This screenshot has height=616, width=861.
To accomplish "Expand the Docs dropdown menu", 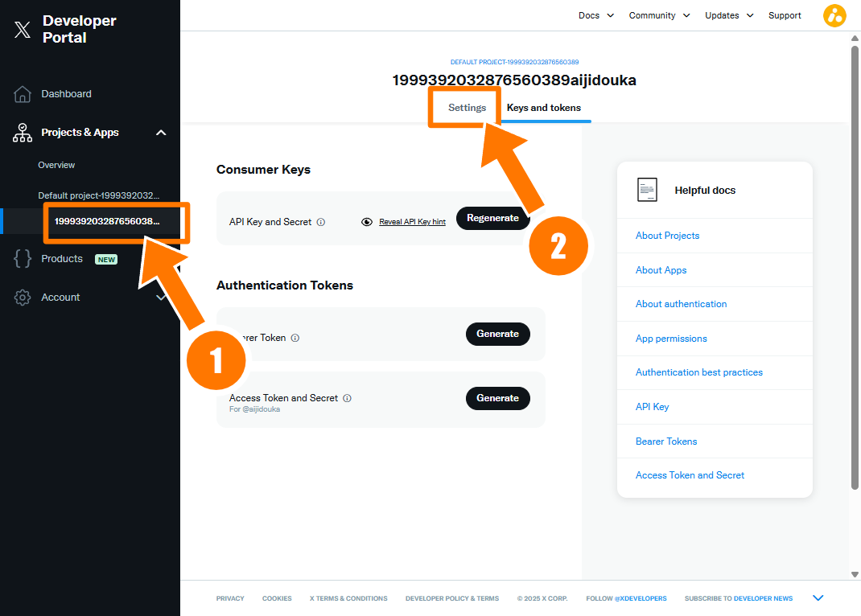I will tap(596, 15).
